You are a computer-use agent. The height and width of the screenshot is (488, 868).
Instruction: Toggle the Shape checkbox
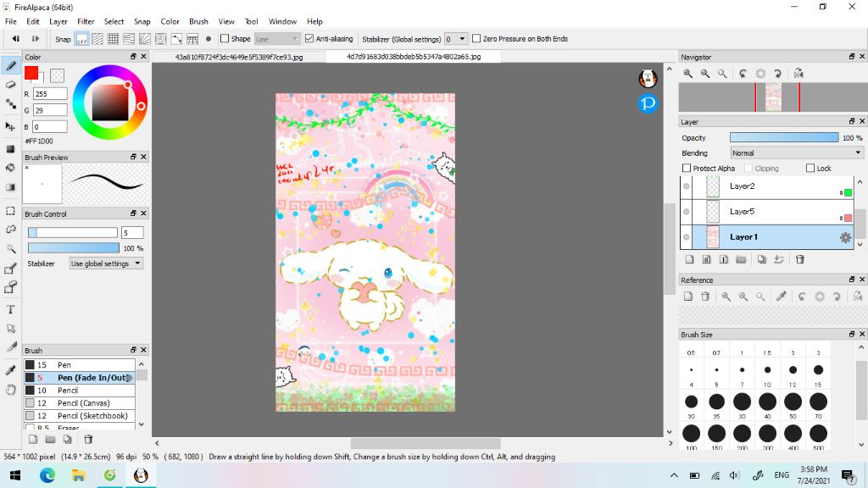tap(224, 39)
